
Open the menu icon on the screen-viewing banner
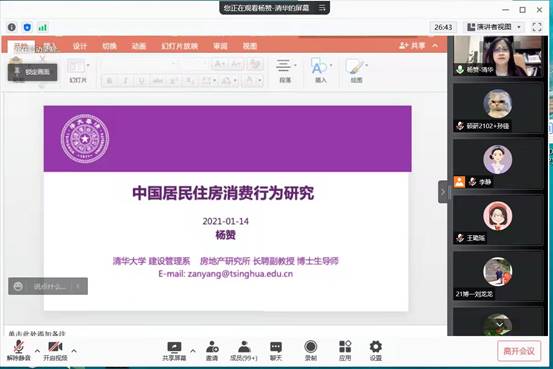tap(322, 7)
